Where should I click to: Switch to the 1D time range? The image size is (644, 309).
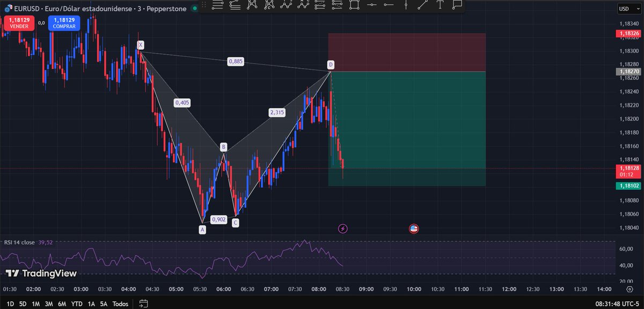(10, 304)
